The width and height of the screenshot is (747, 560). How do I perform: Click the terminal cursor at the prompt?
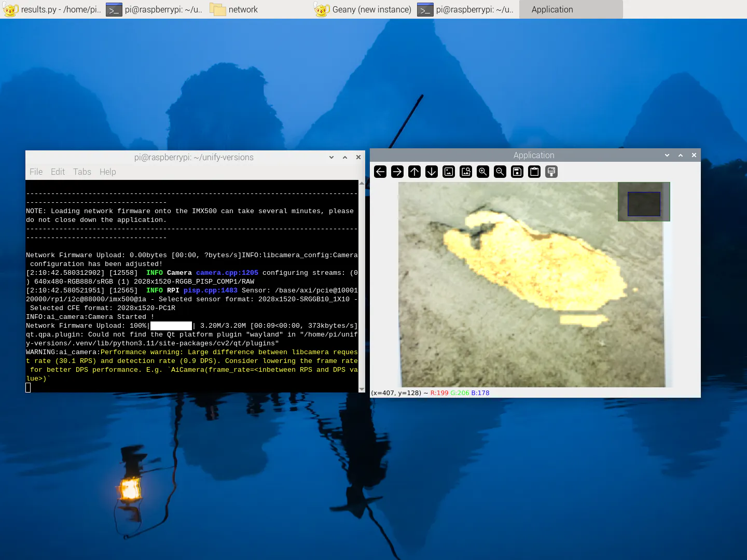pyautogui.click(x=28, y=387)
